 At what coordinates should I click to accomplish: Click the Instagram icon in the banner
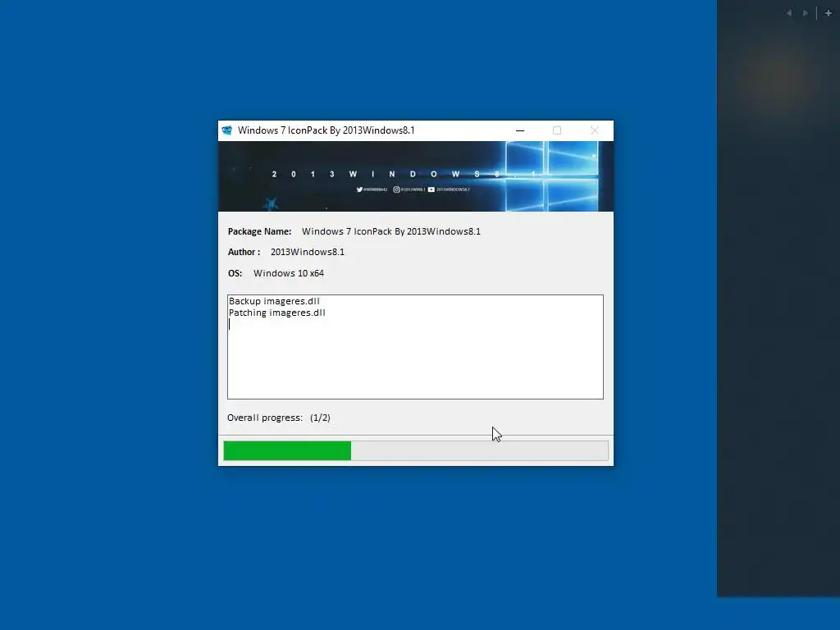pos(396,189)
